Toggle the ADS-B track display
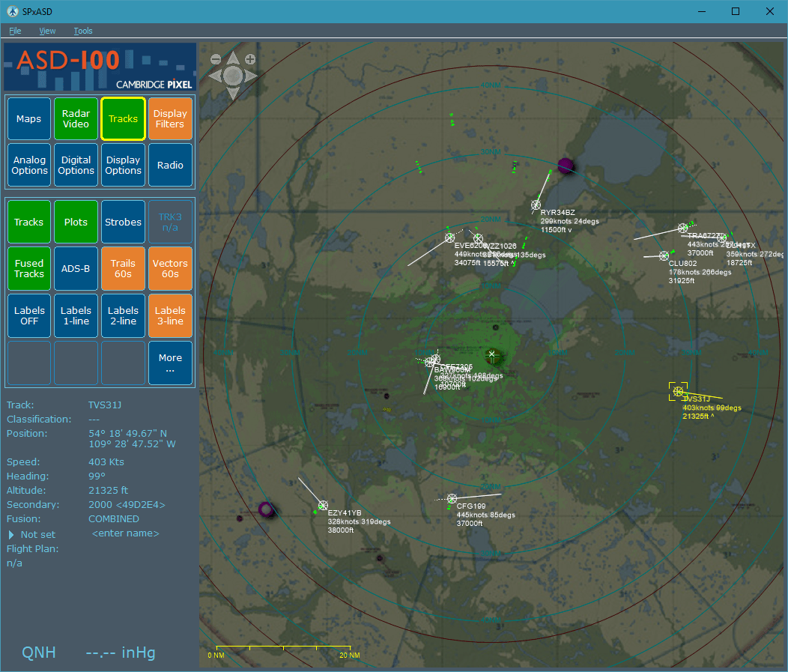788x672 pixels. point(76,268)
